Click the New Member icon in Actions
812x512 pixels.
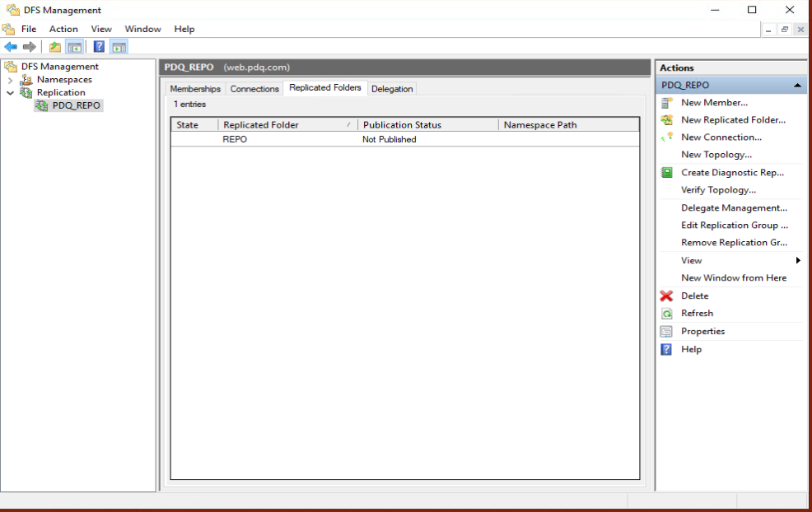pyautogui.click(x=667, y=103)
